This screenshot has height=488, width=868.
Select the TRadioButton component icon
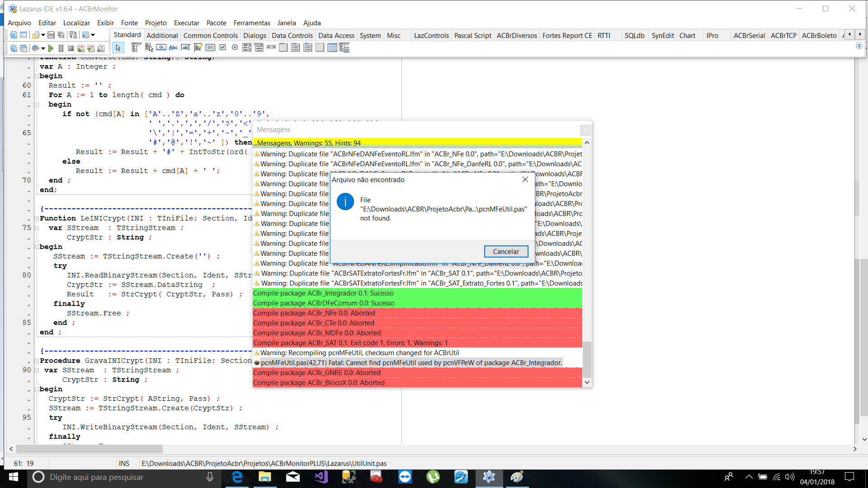pyautogui.click(x=235, y=47)
